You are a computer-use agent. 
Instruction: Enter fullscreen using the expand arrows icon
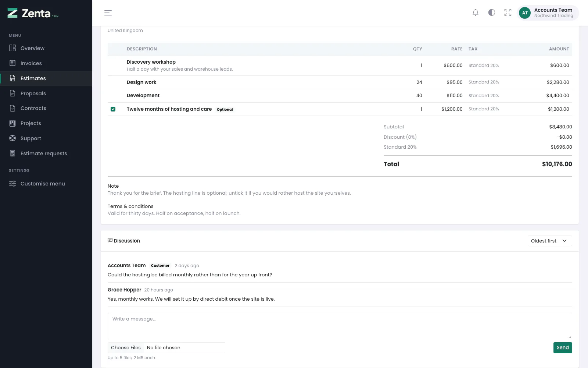pyautogui.click(x=508, y=13)
